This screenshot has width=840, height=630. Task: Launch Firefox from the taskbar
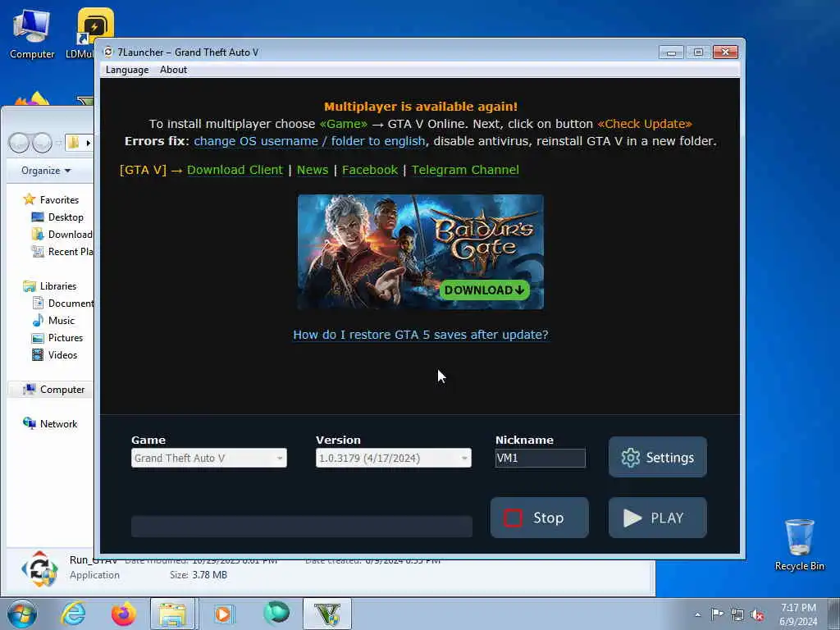[x=124, y=614]
